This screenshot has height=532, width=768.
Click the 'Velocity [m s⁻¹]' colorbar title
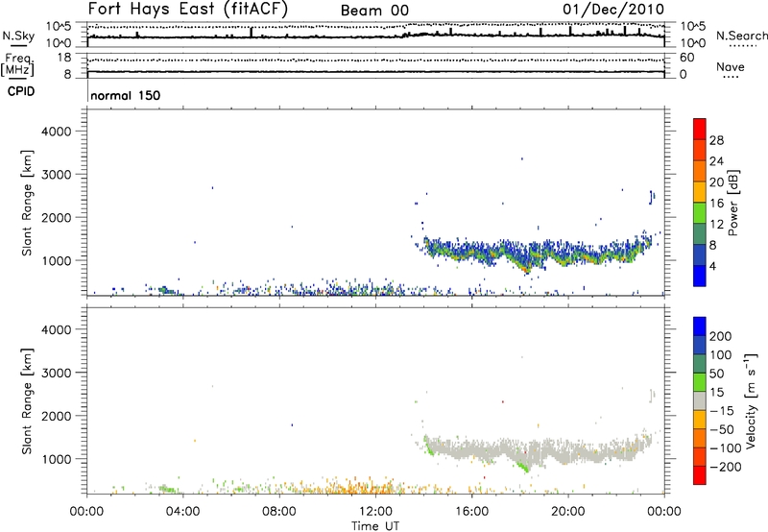click(751, 400)
